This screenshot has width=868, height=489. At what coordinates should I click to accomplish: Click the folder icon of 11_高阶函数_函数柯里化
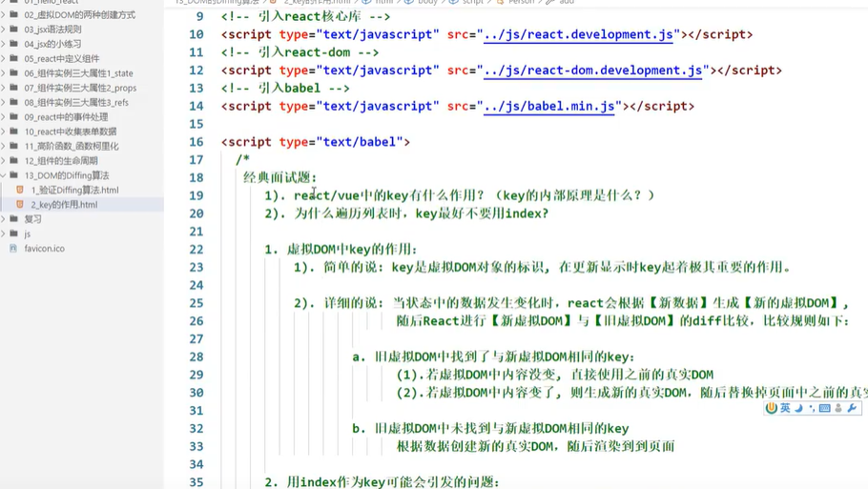[14, 146]
